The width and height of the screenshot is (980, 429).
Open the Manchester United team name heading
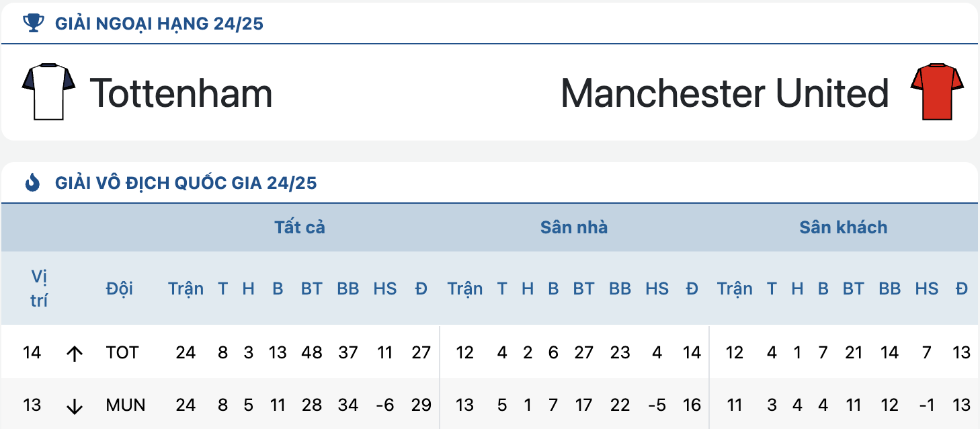click(x=725, y=93)
